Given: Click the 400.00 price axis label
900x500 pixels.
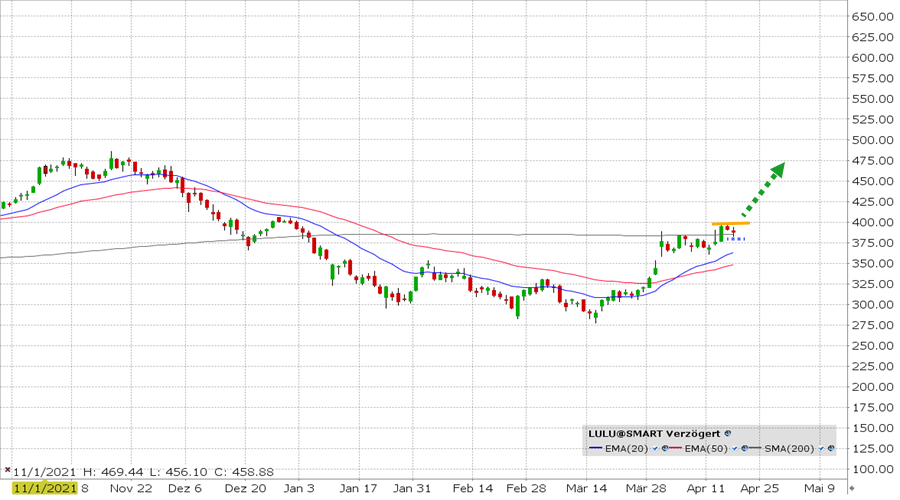Looking at the screenshot, I should click(872, 222).
